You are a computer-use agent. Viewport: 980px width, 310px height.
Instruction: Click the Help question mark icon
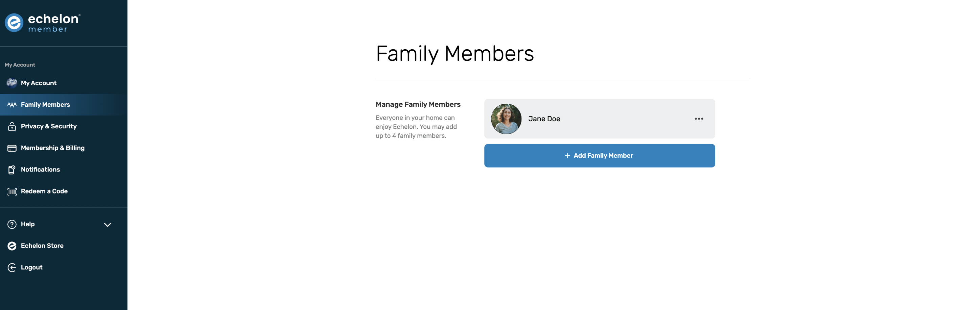click(12, 225)
